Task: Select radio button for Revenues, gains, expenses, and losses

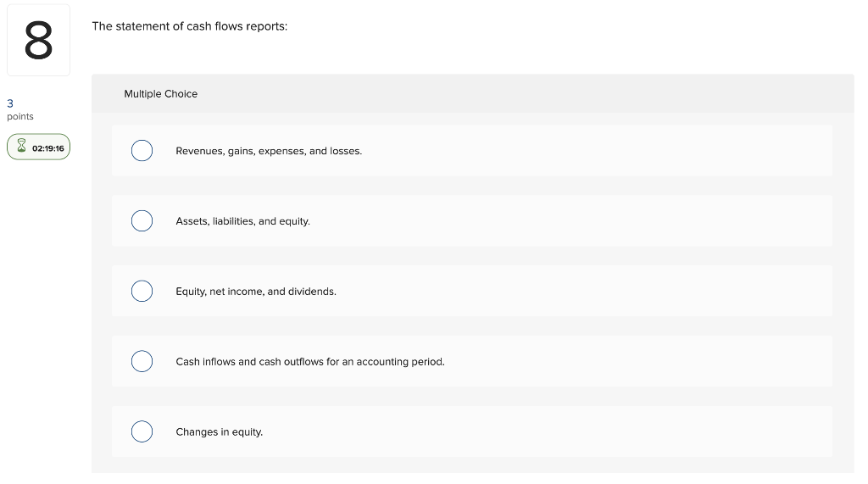Action: click(142, 151)
